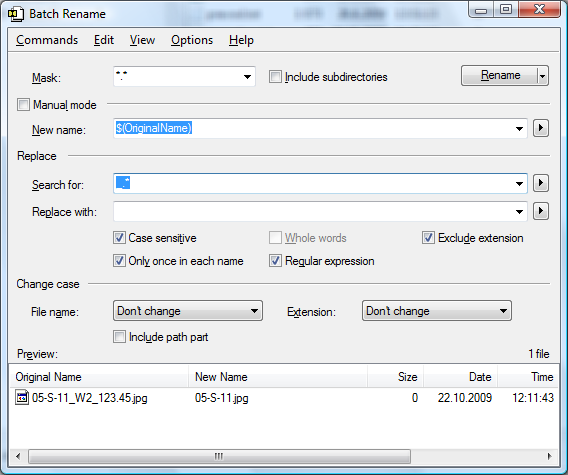The width and height of the screenshot is (568, 475).
Task: Open the Extension case dropdown
Action: click(x=437, y=311)
